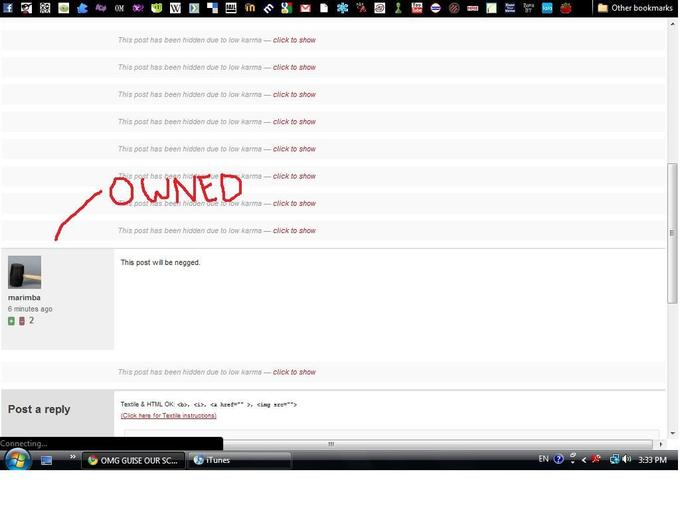This screenshot has width=680, height=510.
Task: Click the reply text box
Action: 392,433
